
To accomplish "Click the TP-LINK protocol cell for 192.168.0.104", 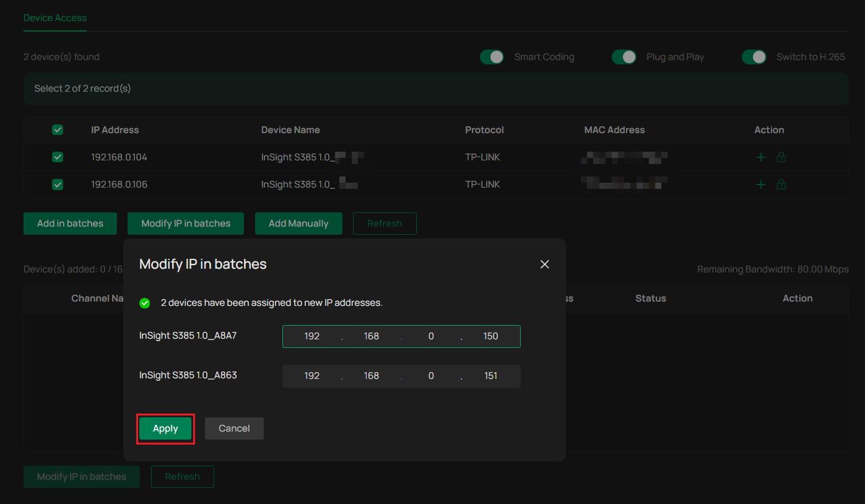I will pos(482,157).
